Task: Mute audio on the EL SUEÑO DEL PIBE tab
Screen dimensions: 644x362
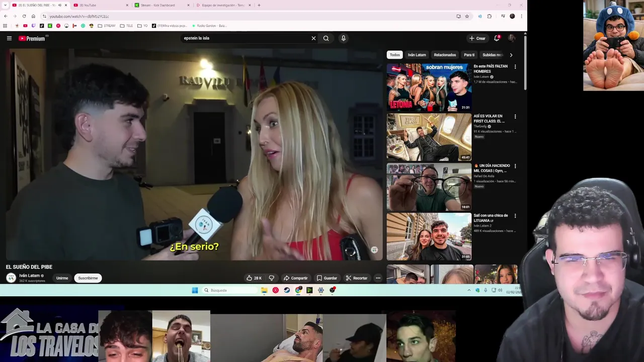Action: 59,5
